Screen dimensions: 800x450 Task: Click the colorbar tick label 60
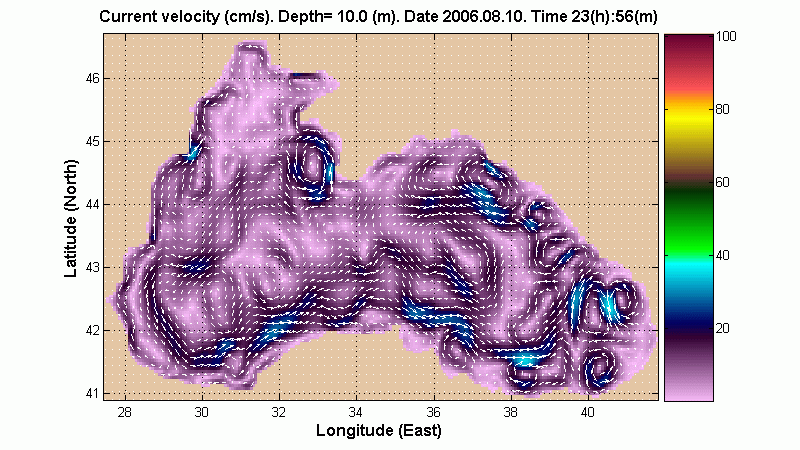(722, 182)
